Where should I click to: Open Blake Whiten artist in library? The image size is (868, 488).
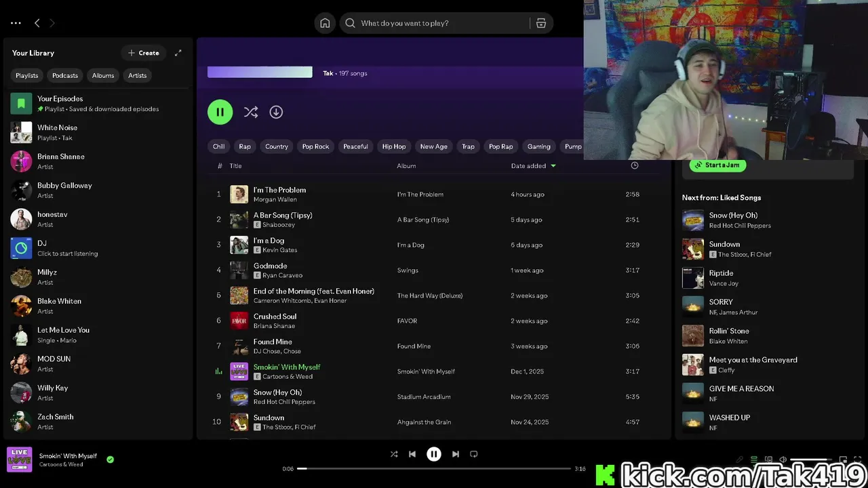point(98,306)
